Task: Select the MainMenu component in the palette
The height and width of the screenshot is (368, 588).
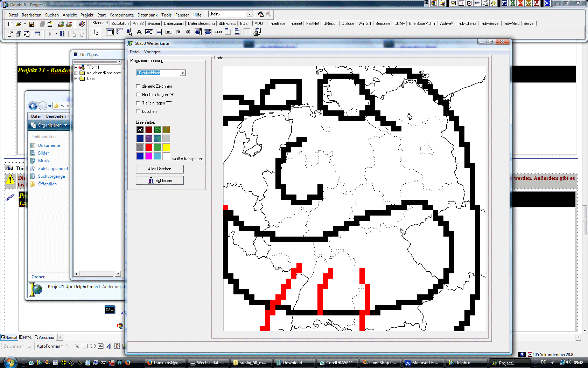Action: [x=119, y=32]
